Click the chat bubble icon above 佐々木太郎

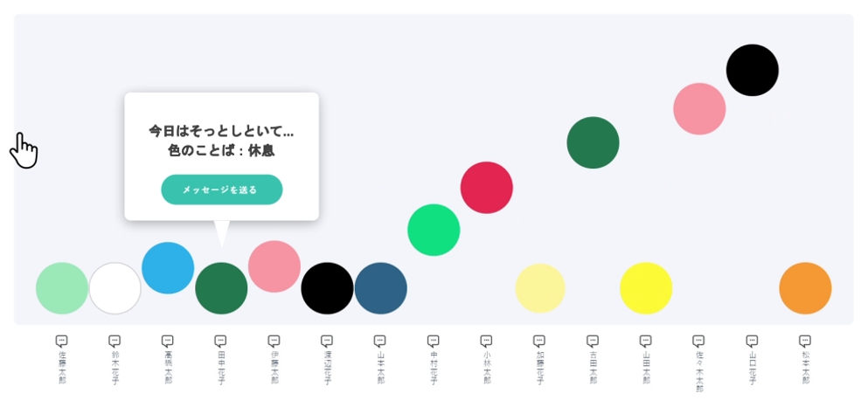point(698,341)
